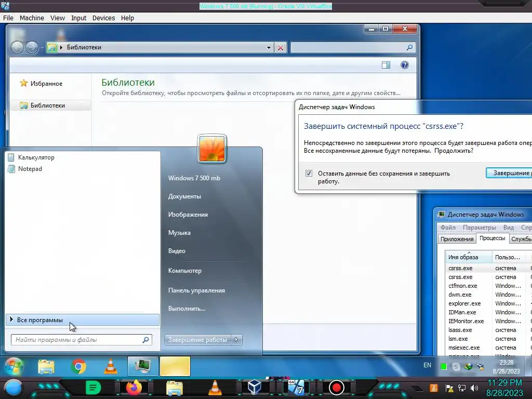Click the EN language indicator

(427, 365)
